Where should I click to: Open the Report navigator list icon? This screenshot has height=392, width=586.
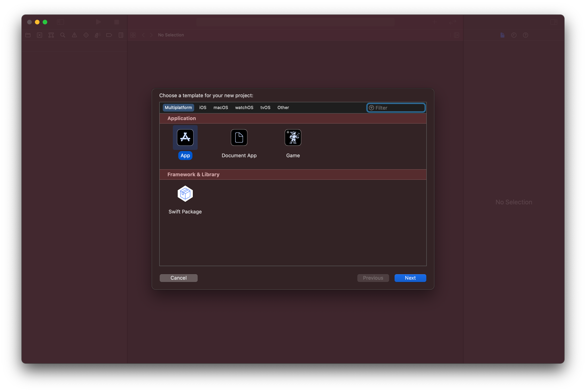(121, 35)
